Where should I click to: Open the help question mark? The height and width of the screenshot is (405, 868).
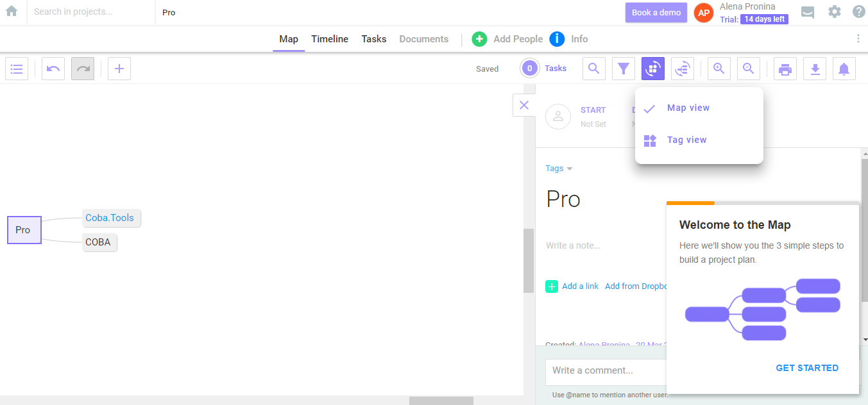click(859, 12)
